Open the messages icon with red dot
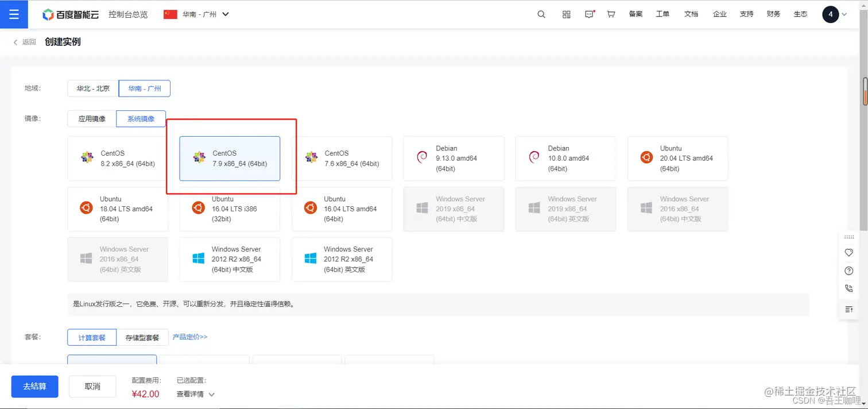This screenshot has height=409, width=868. pyautogui.click(x=590, y=14)
